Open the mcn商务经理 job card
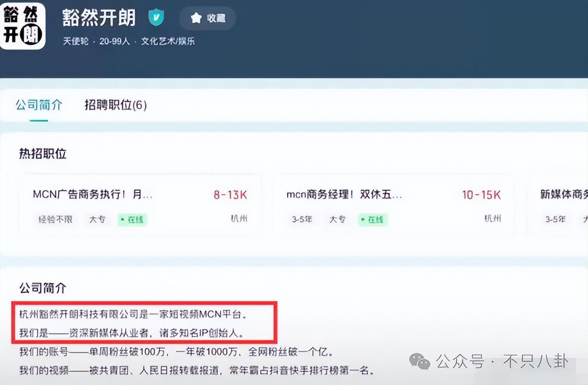Image resolution: width=588 pixels, height=385 pixels. [394, 204]
